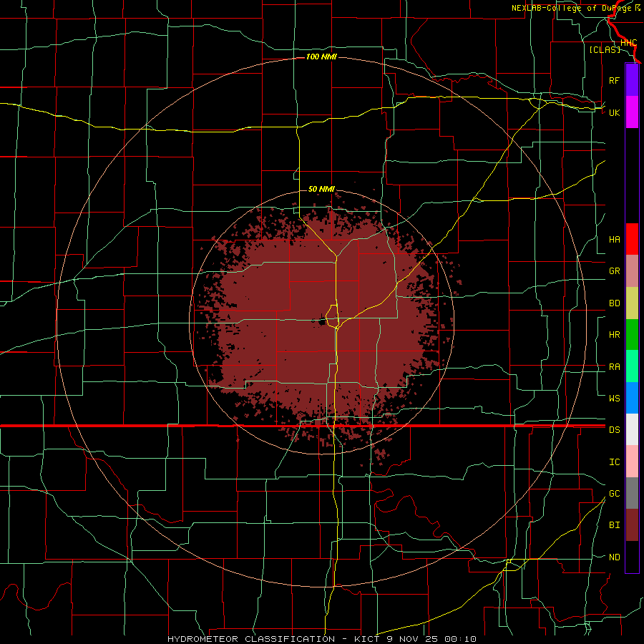Click the RA mint green legend swatch
The image size is (644, 644).
click(x=632, y=366)
